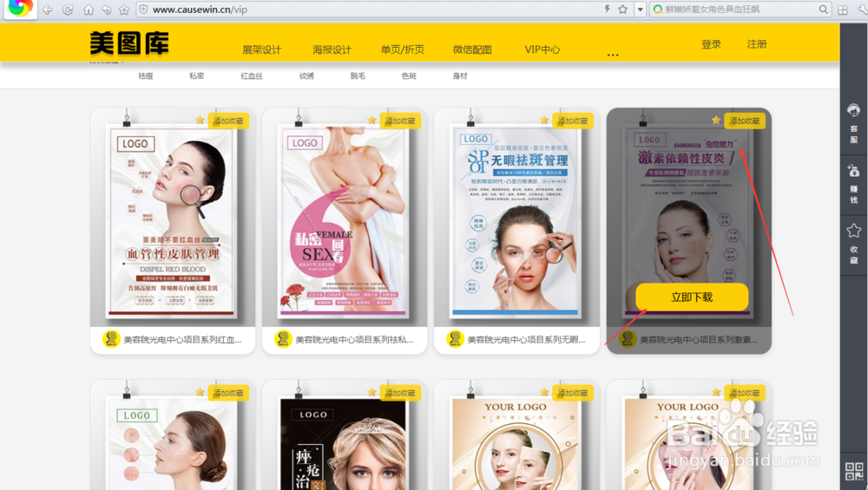Viewport: 868px width, 490px height.
Task: Select the 身材 category filter
Action: click(x=460, y=75)
